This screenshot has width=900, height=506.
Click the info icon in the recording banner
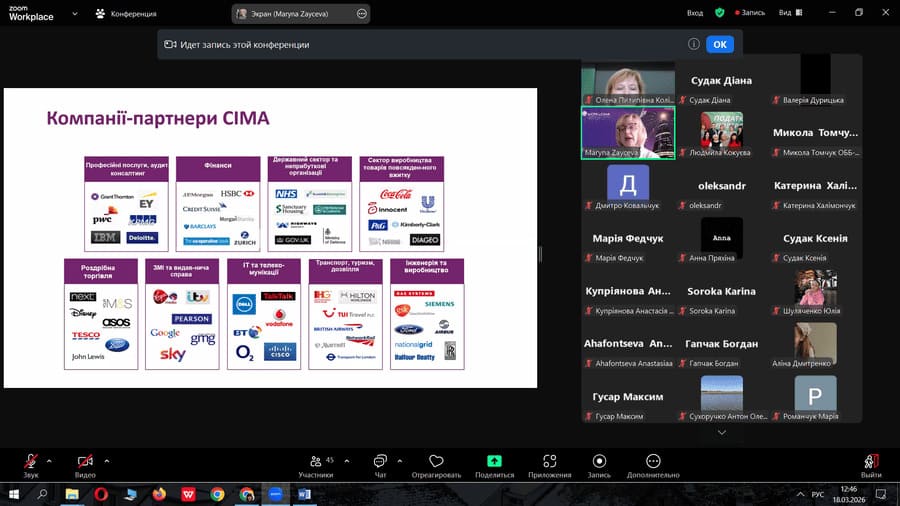tap(693, 44)
